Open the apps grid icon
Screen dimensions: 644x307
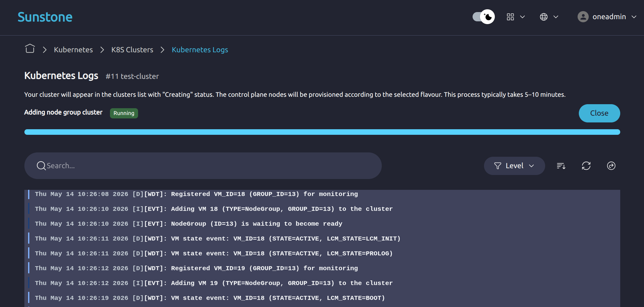click(510, 17)
